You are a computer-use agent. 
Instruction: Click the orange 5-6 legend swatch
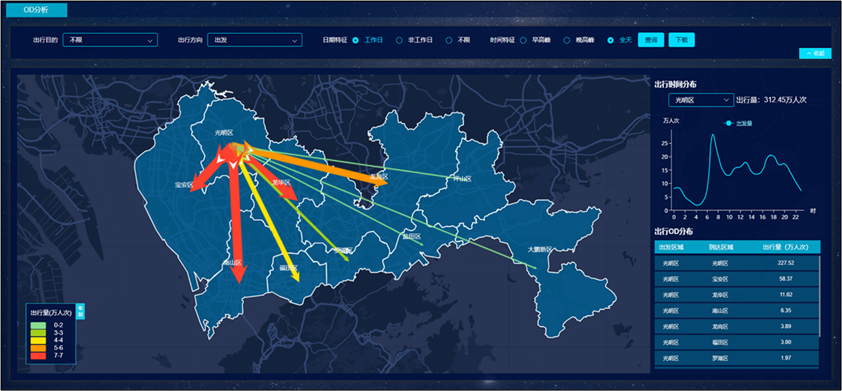tap(38, 348)
